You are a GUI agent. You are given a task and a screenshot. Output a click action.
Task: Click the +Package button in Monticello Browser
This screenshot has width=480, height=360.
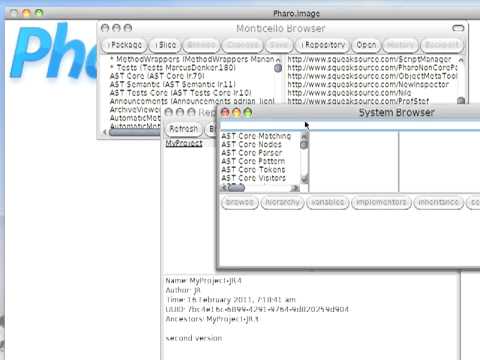(124, 45)
